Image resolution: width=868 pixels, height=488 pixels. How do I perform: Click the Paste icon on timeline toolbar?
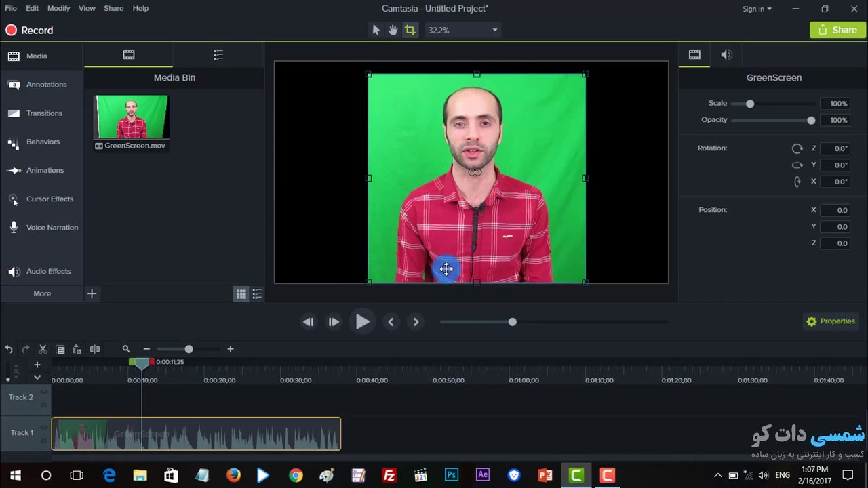tap(77, 349)
